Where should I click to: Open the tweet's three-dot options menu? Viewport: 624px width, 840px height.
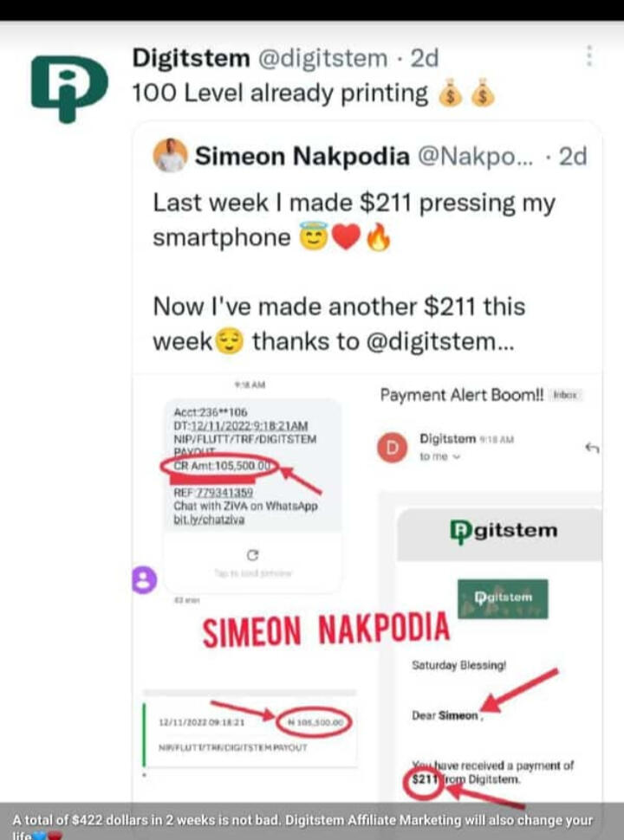pos(589,57)
